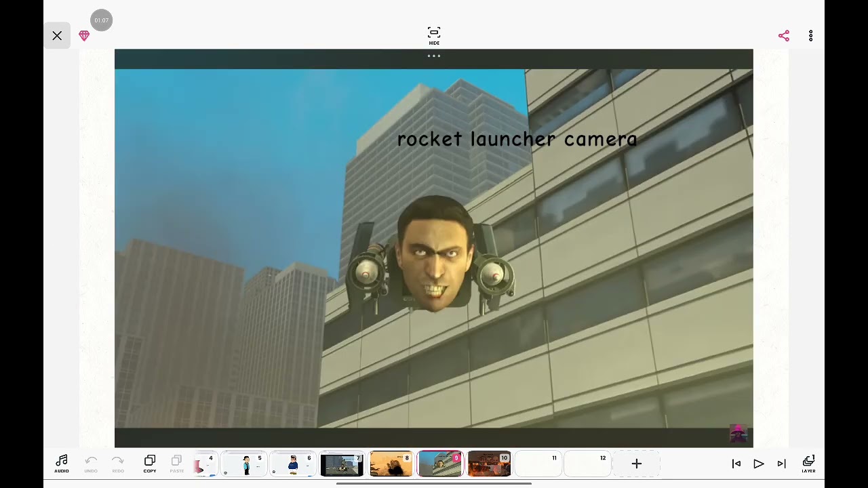Select frame 6 thumbnail

[293, 464]
